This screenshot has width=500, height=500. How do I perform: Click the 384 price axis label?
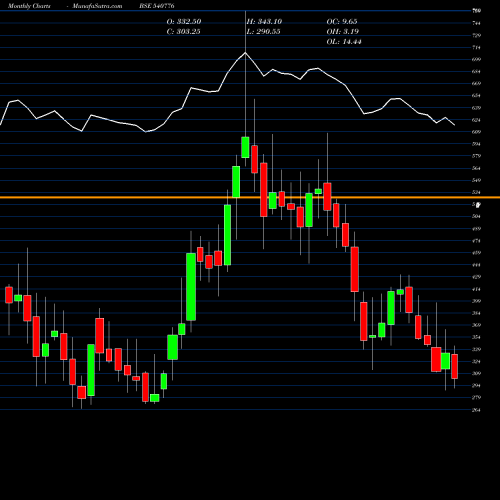click(x=476, y=313)
